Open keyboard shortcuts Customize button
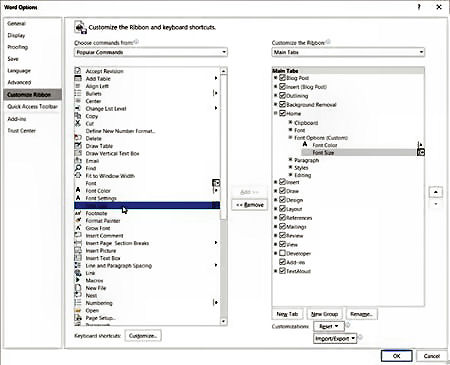 tap(143, 336)
